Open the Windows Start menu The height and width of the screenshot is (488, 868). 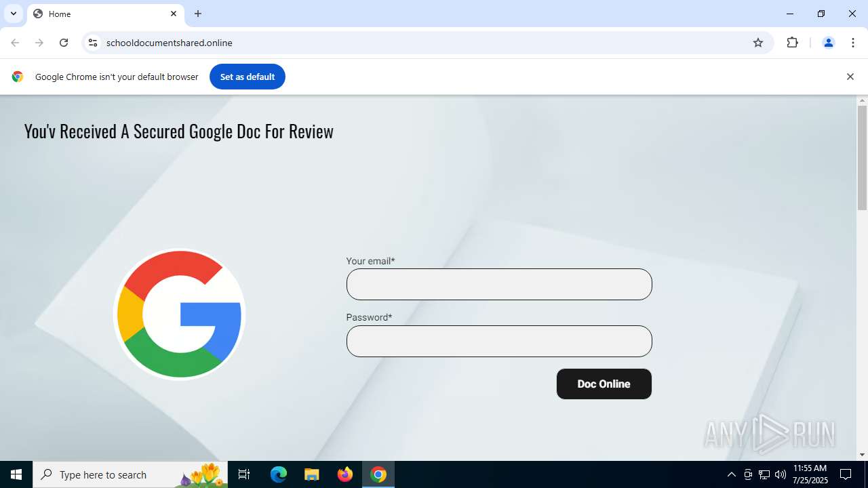16,474
